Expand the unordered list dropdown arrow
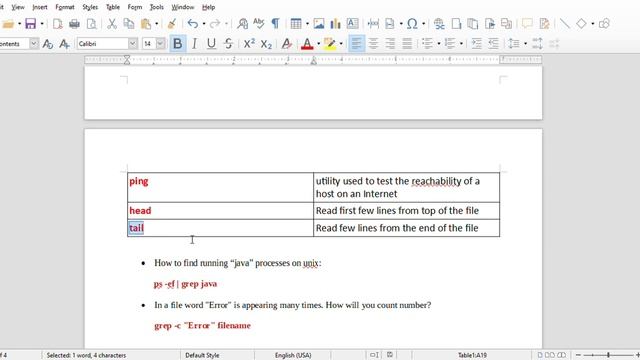 (438, 44)
